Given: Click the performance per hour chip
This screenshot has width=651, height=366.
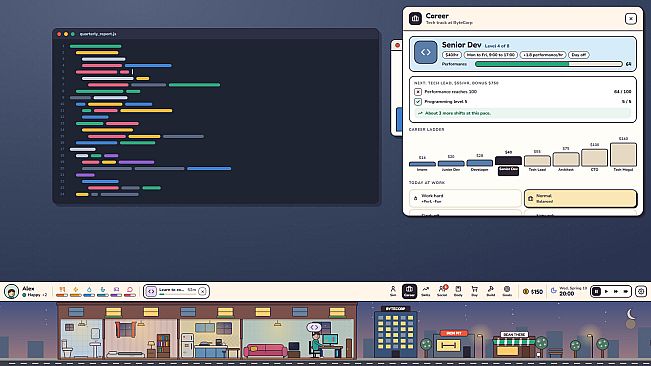Looking at the screenshot, I should pos(543,55).
